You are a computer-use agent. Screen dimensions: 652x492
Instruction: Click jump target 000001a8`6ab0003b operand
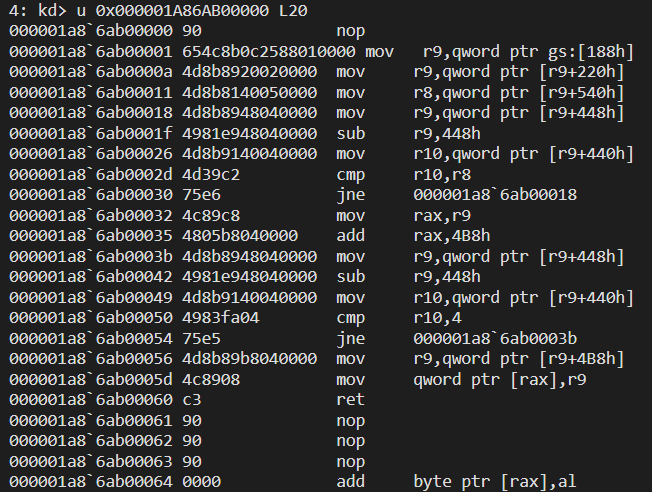[x=495, y=339]
